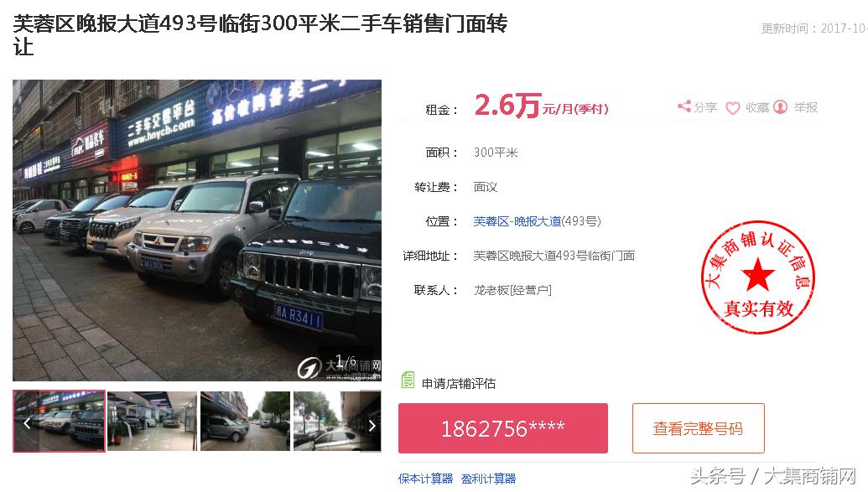Click the report person icon

coord(780,106)
